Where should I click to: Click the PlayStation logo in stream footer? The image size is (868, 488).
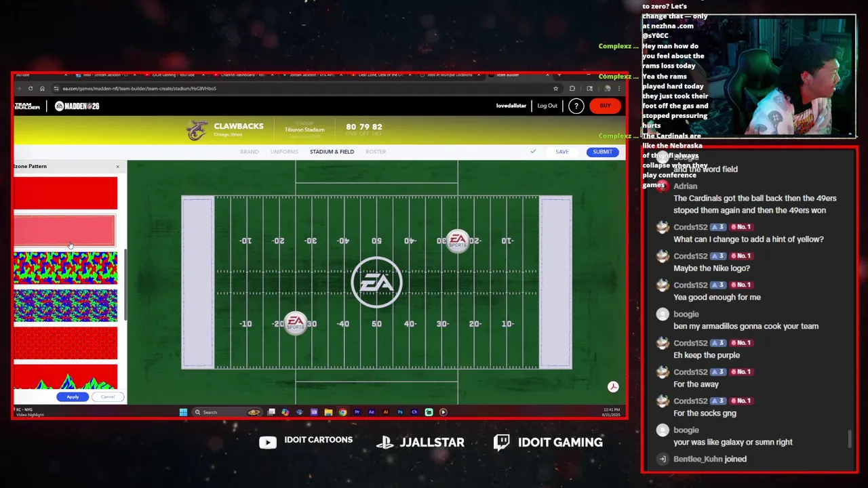385,443
